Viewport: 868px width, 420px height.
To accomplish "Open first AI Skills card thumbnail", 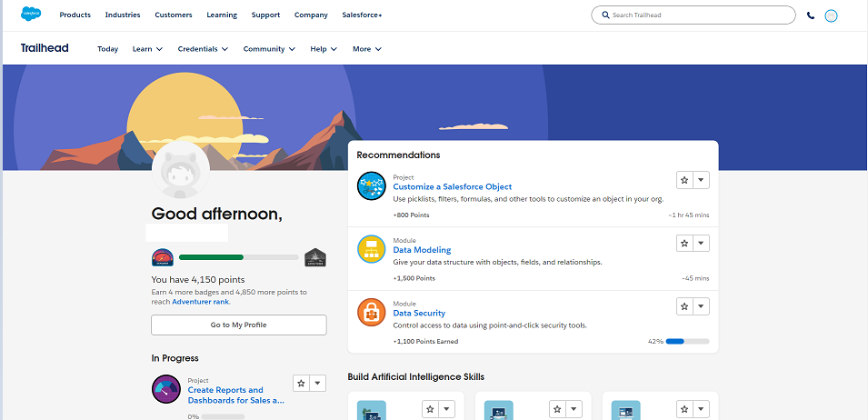I will pyautogui.click(x=372, y=410).
